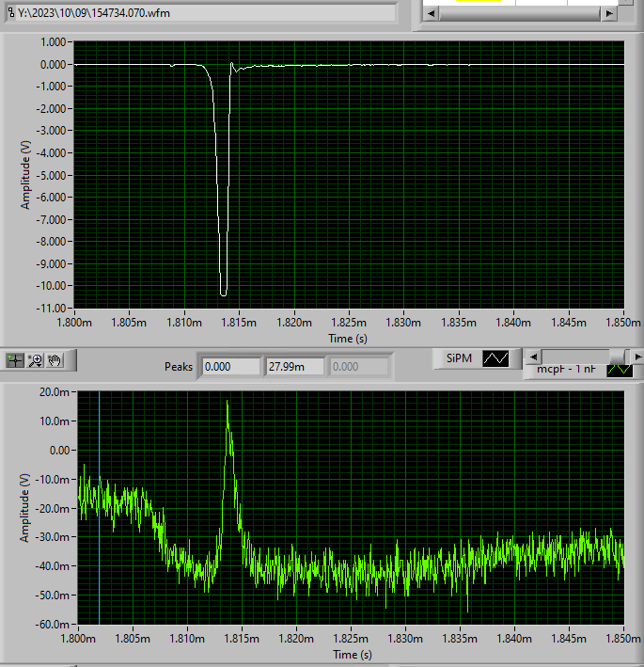This screenshot has width=644, height=667.
Task: Click the table's horizontal scrollbar track
Action: pos(520,13)
